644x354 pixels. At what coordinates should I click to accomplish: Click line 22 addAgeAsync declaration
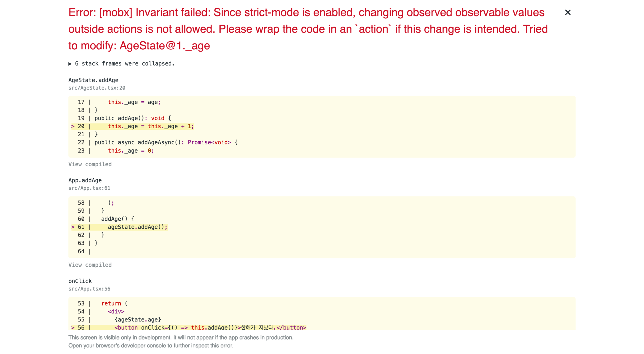[166, 142]
